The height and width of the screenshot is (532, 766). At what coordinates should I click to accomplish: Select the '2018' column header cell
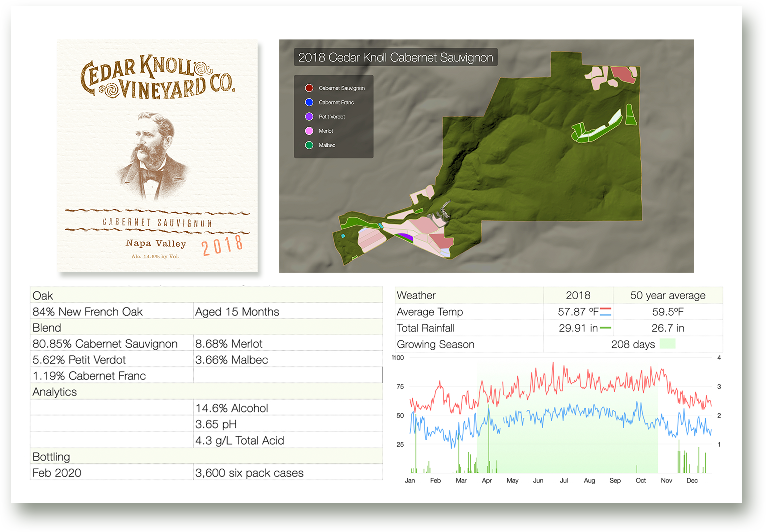click(x=578, y=295)
